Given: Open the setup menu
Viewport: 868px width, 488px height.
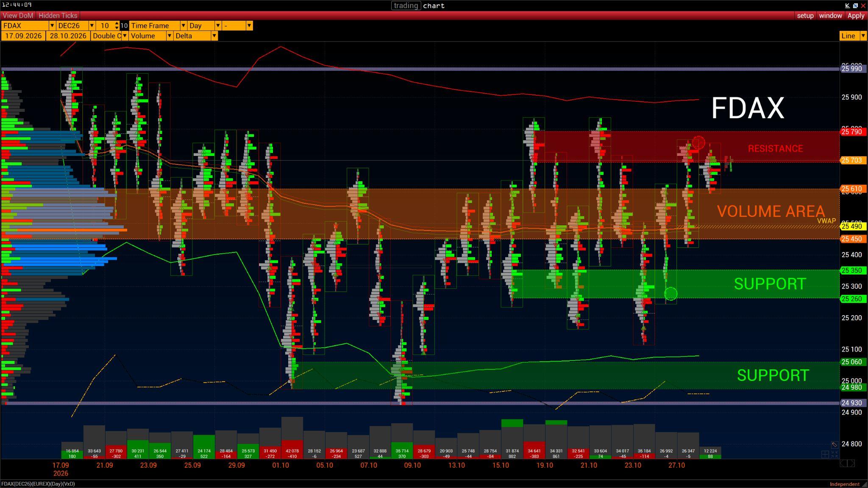Looking at the screenshot, I should (x=805, y=16).
